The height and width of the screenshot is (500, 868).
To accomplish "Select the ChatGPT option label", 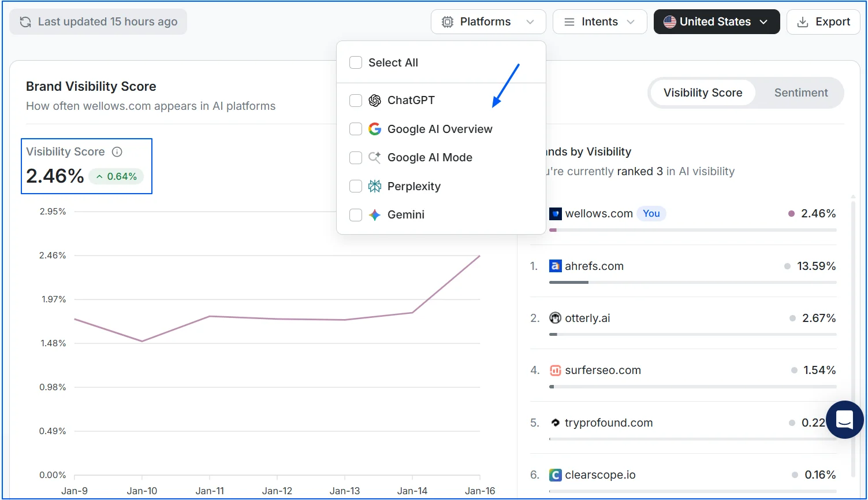I will tap(411, 100).
